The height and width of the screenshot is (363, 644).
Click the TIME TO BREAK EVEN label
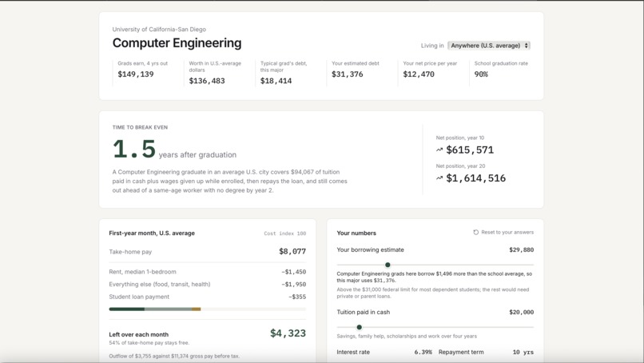[x=140, y=127]
